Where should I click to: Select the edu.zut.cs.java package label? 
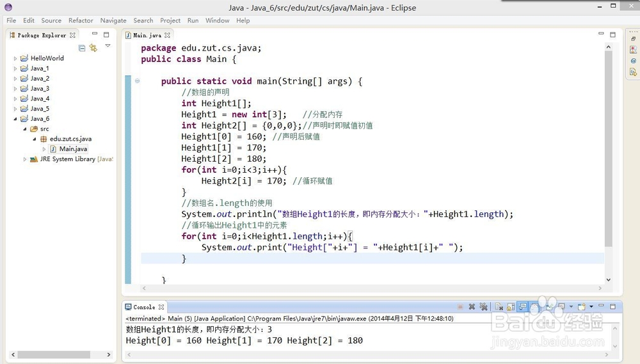tap(70, 139)
